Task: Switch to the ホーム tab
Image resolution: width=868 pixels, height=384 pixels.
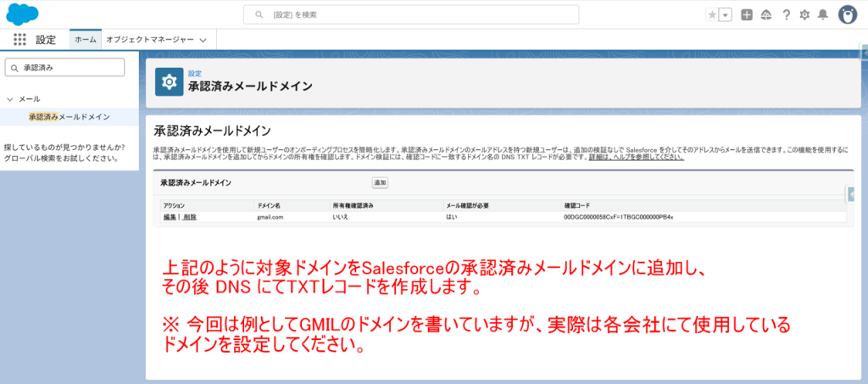Action: point(86,40)
